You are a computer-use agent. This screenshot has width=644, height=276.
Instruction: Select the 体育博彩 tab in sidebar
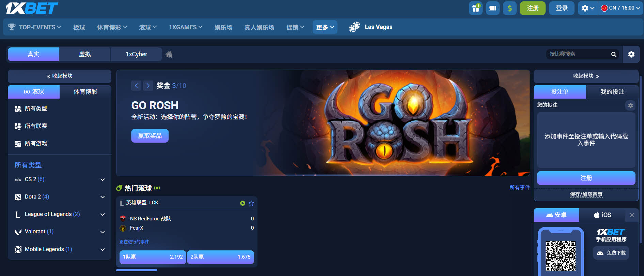click(x=85, y=92)
